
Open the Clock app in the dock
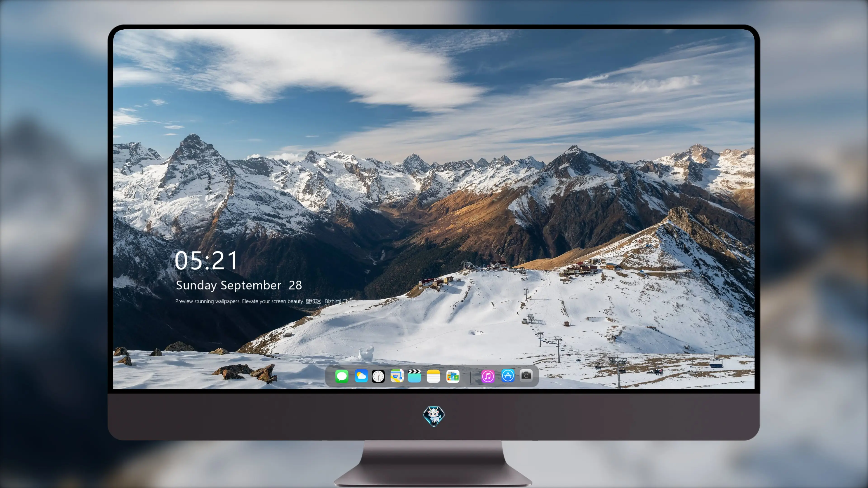point(378,376)
